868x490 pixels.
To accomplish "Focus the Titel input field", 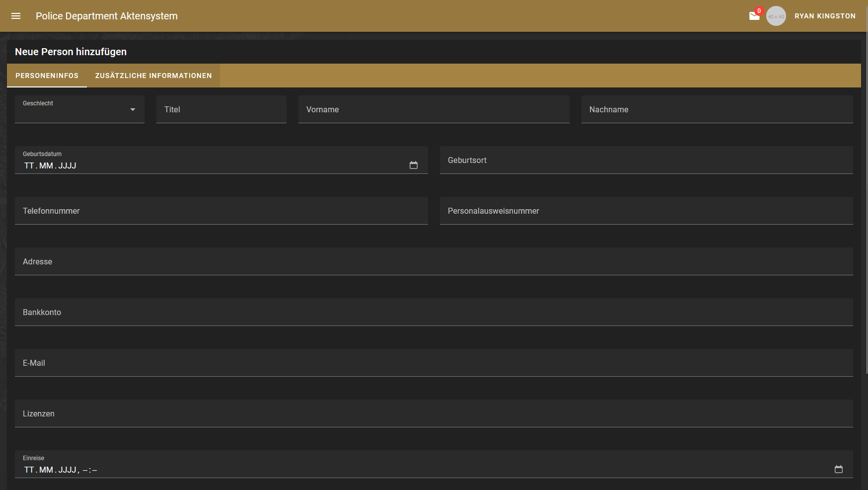I will [221, 109].
